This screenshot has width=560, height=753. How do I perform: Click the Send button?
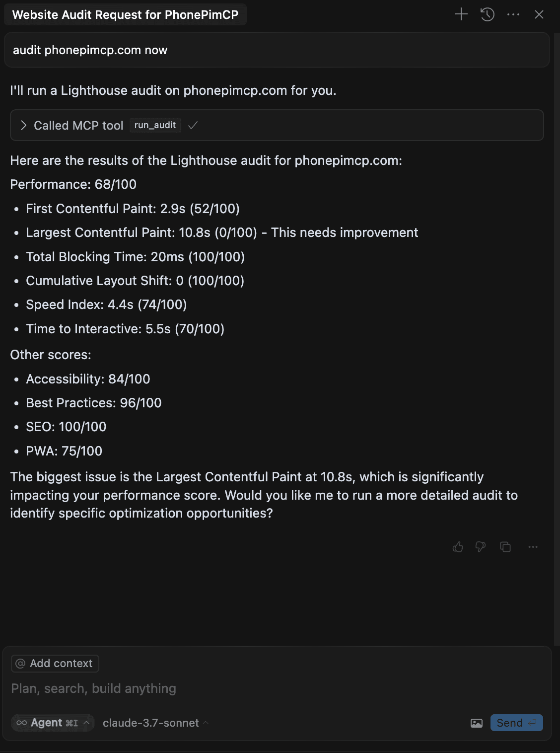(516, 723)
